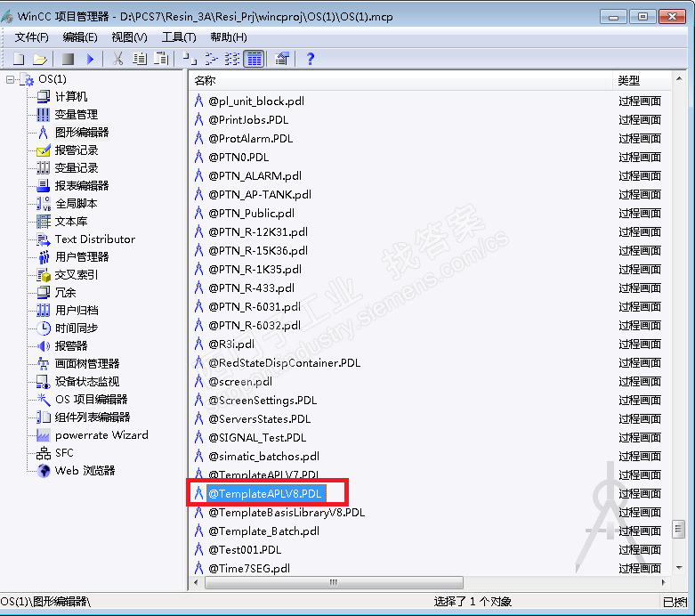Switch to small icons view
Image resolution: width=695 pixels, height=616 pixels.
(x=212, y=59)
